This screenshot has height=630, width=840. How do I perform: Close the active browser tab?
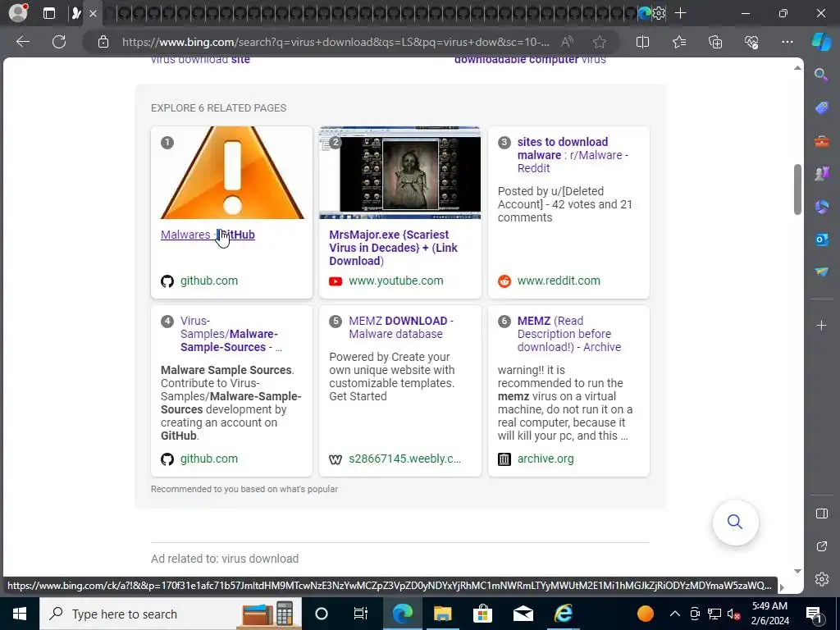click(93, 13)
